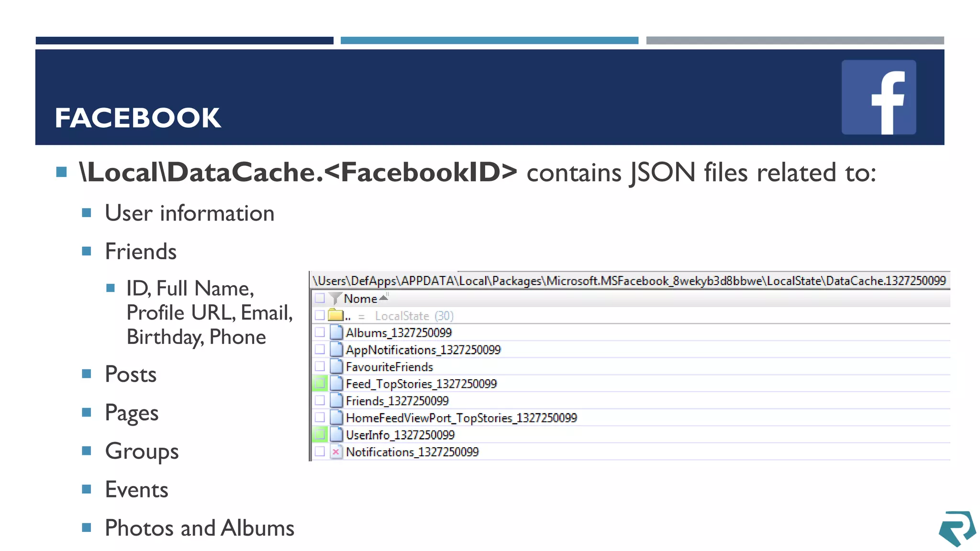
Task: Click the \Local\DataCache.<FacebookID> heading text
Action: click(299, 172)
